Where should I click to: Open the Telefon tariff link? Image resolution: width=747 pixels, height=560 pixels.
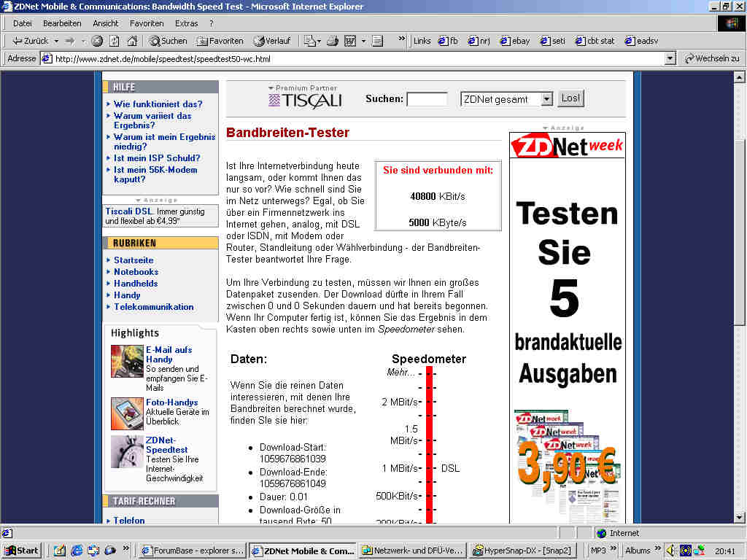[128, 520]
